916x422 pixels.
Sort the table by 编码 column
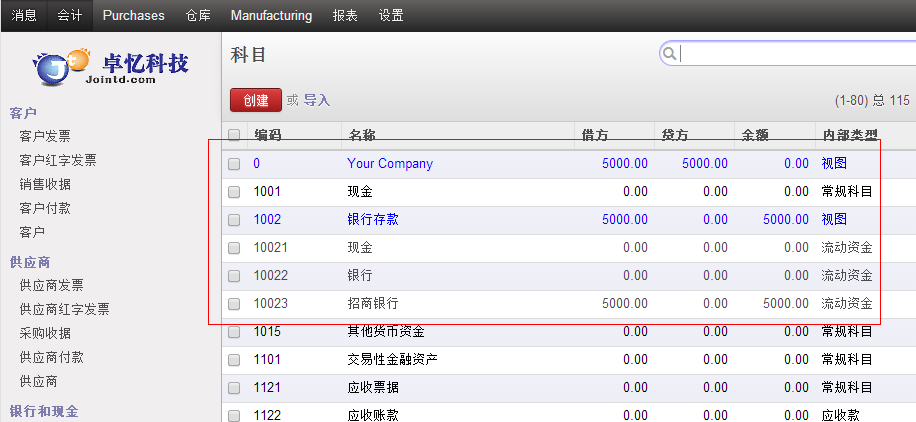[x=267, y=135]
